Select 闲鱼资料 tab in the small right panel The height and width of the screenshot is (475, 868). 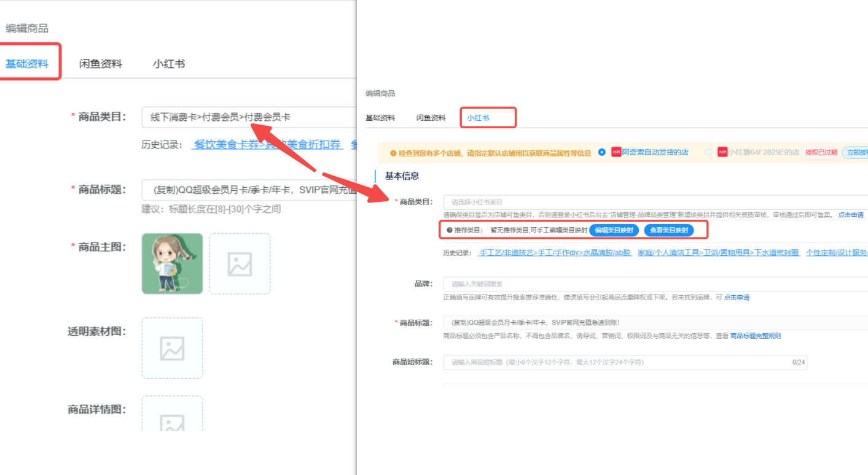[431, 118]
